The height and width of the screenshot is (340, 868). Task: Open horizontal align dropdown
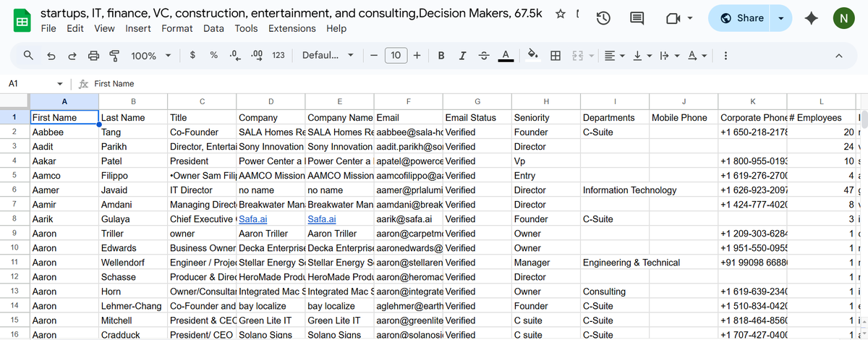[x=614, y=55]
